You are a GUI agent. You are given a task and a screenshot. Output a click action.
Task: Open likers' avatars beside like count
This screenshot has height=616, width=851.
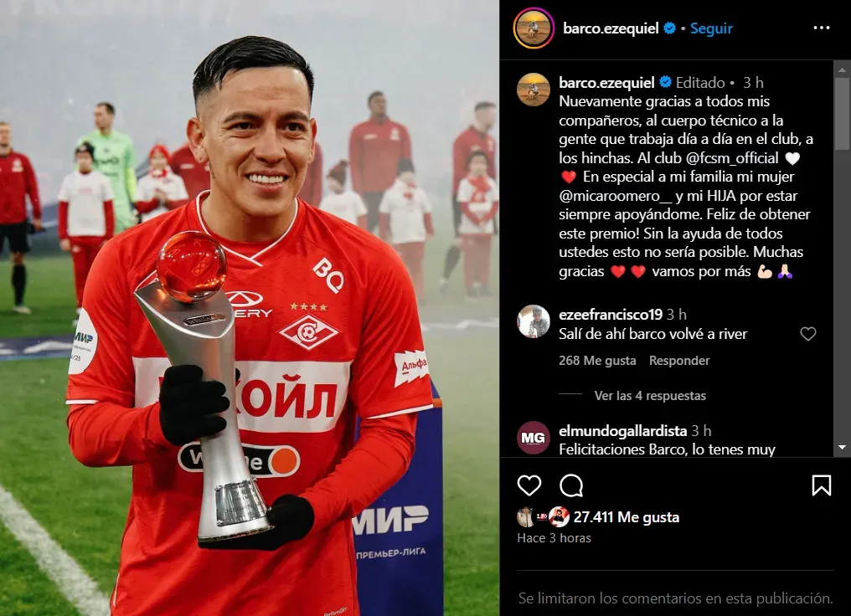543,517
